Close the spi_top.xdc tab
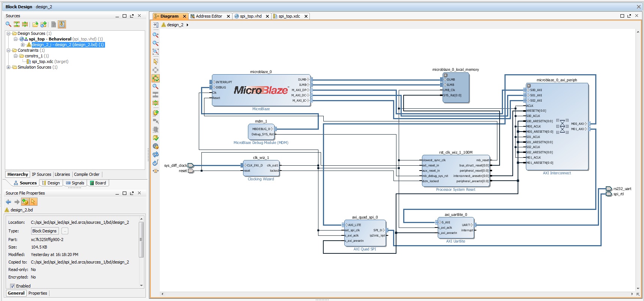Image resolution: width=644 pixels, height=301 pixels. click(306, 16)
